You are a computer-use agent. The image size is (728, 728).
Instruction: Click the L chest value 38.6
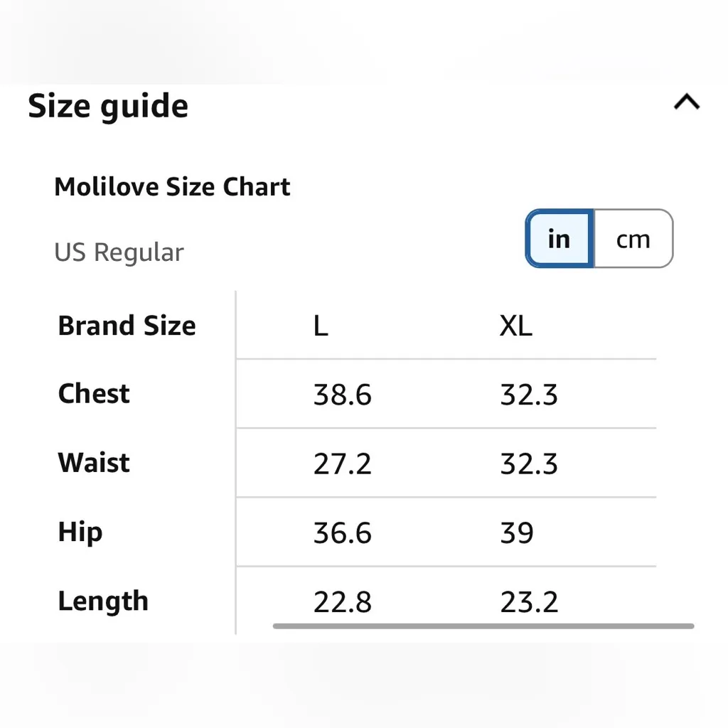342,395
